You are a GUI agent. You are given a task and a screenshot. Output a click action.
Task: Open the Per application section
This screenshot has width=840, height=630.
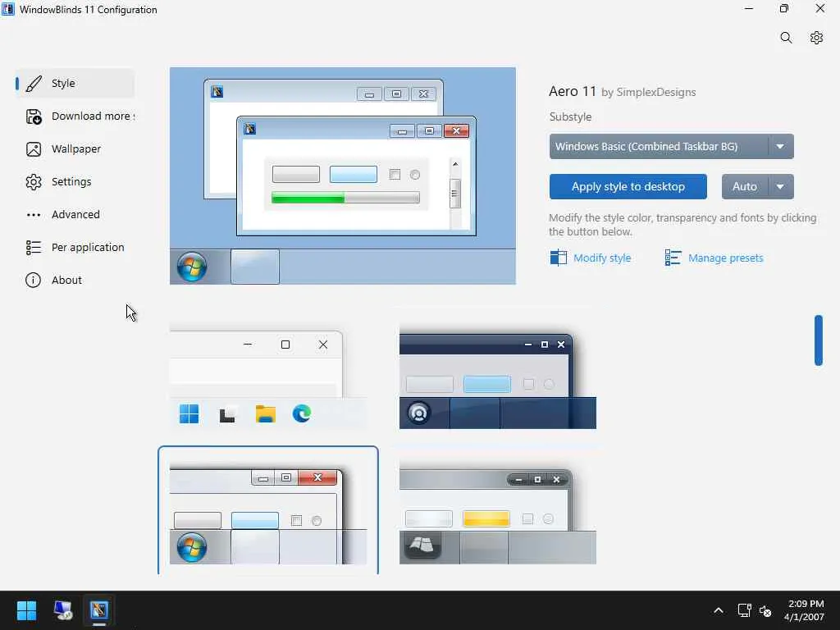click(75, 247)
